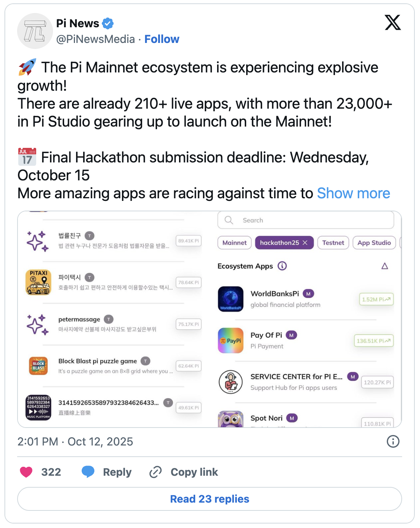The width and height of the screenshot is (420, 528).
Task: Select the Testnet filter tab
Action: click(x=333, y=243)
